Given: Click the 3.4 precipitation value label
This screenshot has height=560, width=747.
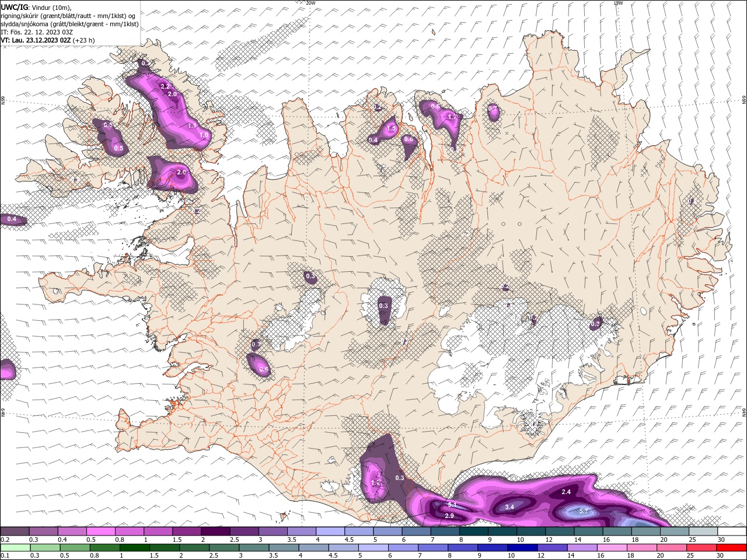Looking at the screenshot, I should point(509,507).
